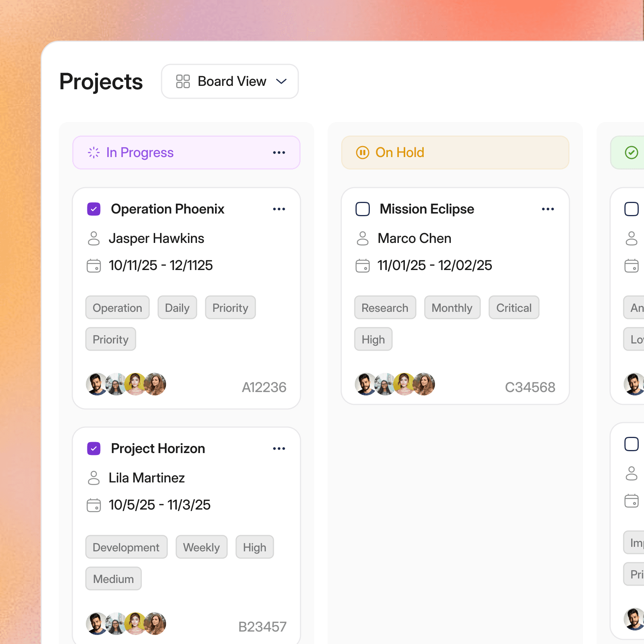Viewport: 644px width, 644px height.
Task: Click bearded man avatar in Operation Phoenix
Action: 97,384
